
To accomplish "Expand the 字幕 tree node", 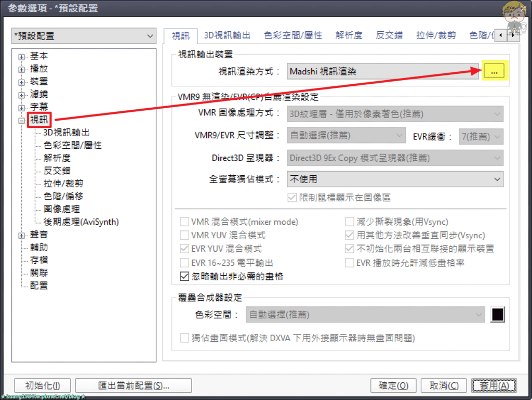I will pyautogui.click(x=21, y=108).
